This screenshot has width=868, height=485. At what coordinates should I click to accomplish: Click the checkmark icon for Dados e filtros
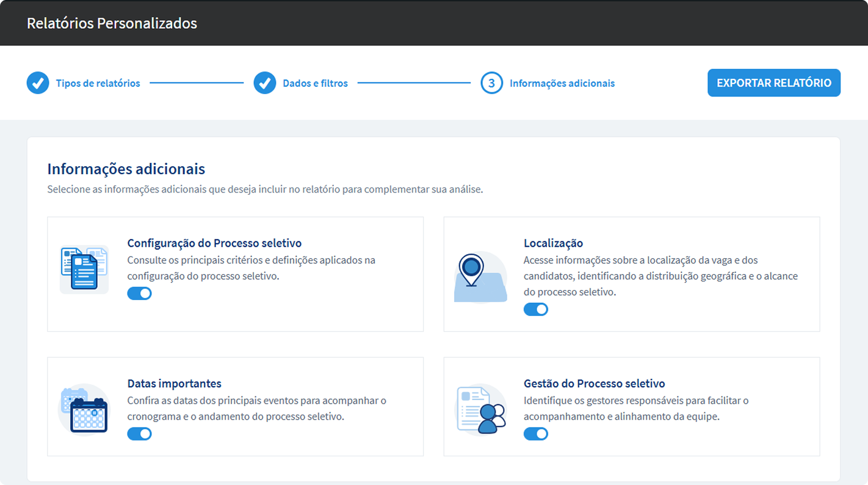[x=265, y=83]
